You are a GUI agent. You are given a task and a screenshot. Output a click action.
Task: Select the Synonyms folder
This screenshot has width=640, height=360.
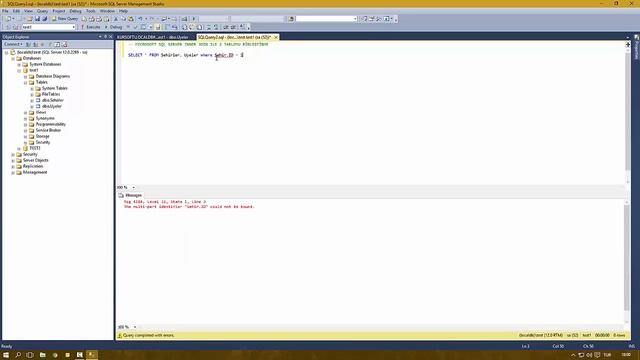(45, 118)
